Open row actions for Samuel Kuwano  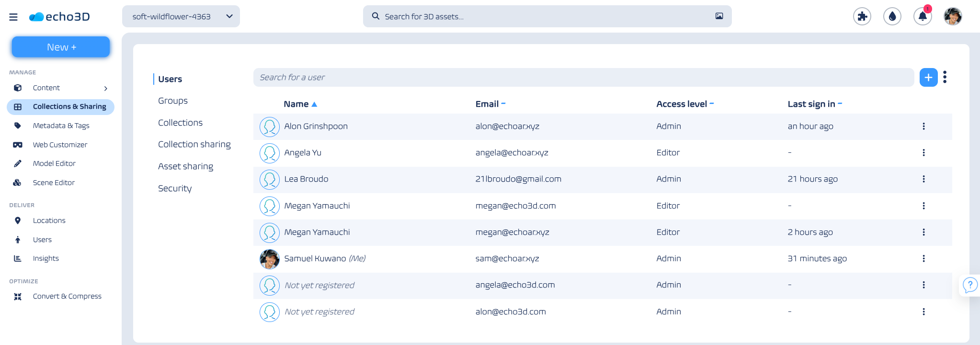click(x=923, y=259)
